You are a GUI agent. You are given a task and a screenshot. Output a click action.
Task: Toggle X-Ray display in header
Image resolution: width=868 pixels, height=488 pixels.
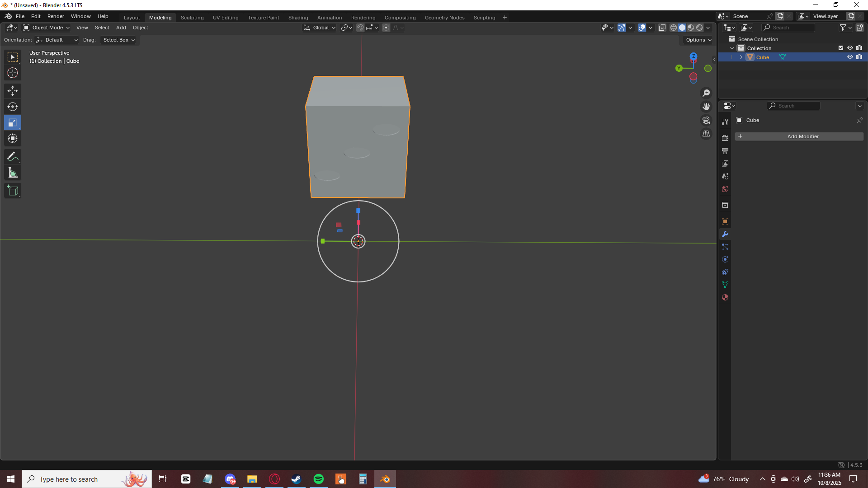pos(662,28)
